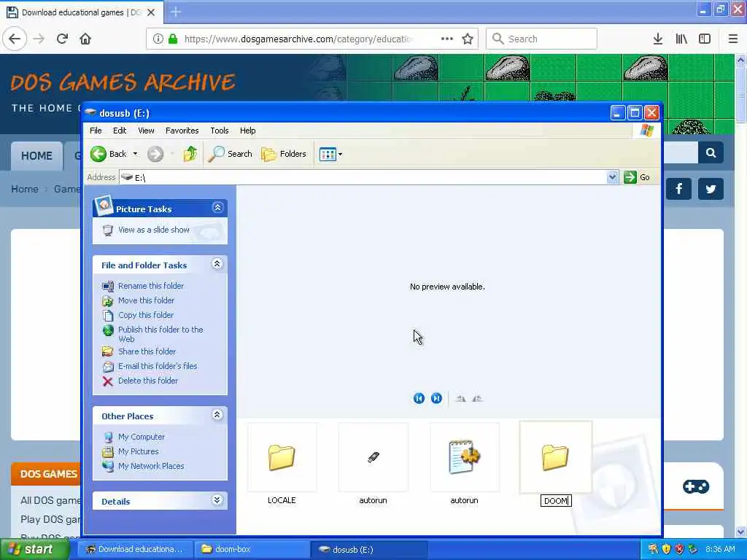Viewport: 747px width, 560px height.
Task: Click the Twitter icon on the website
Action: point(711,189)
